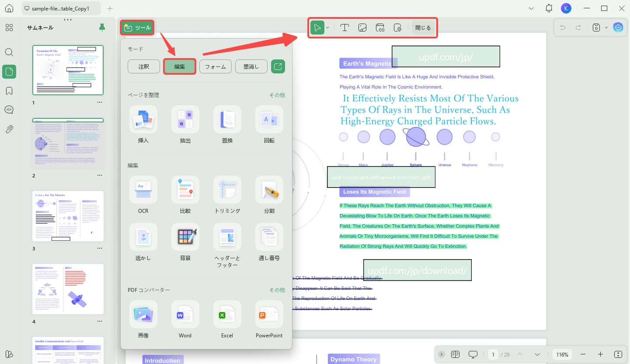Convert PDF to Excel
Viewport: 630px width, 364px height.
tap(227, 319)
